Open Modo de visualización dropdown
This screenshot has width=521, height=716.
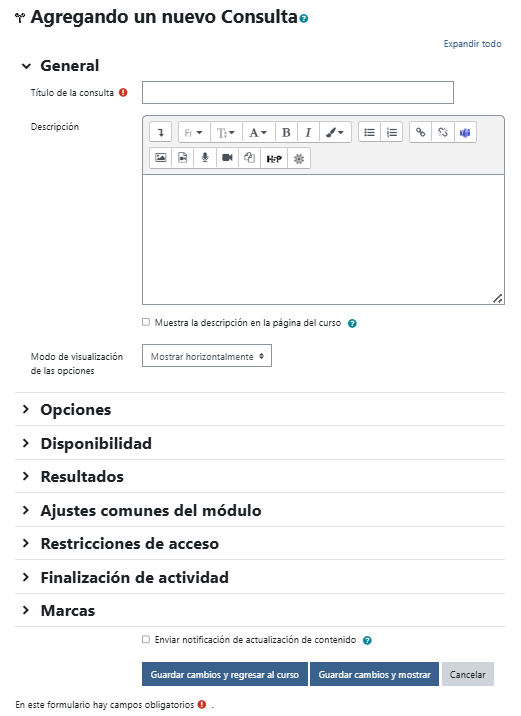[207, 356]
